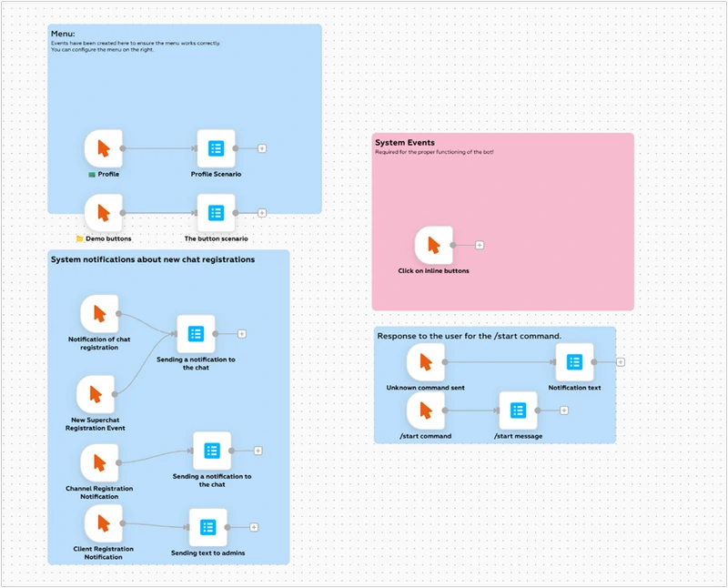Image resolution: width=728 pixels, height=588 pixels.
Task: Add step after /start message block
Action: click(564, 411)
